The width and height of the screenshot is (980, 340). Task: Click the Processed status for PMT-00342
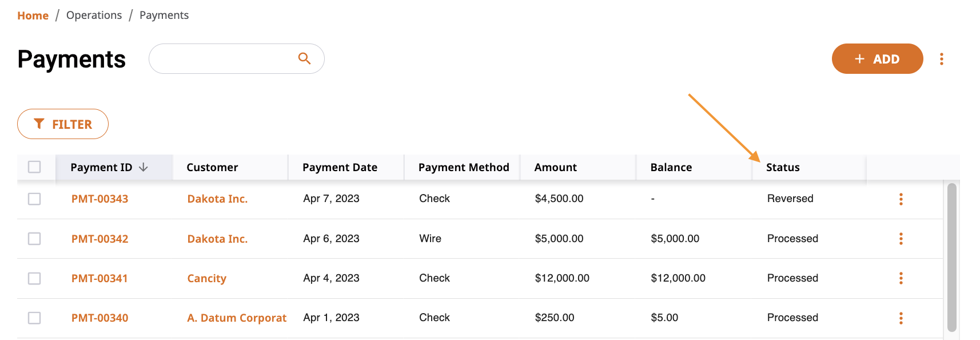[792, 239]
